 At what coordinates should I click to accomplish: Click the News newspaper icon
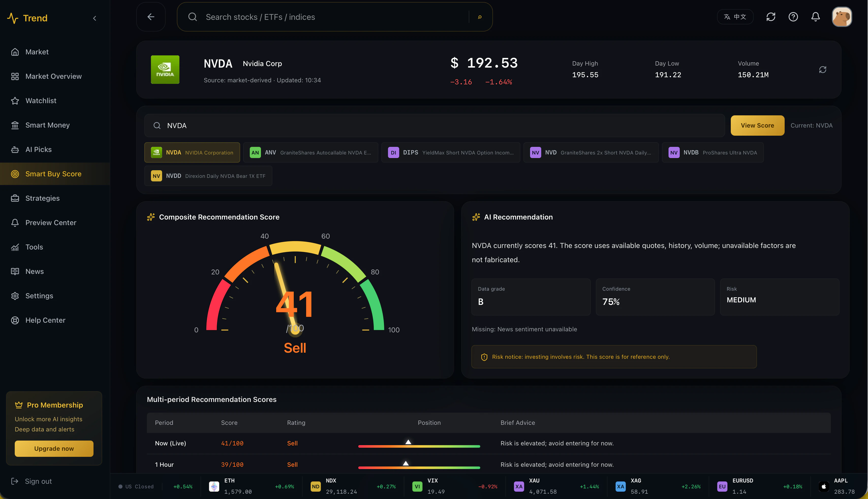[x=15, y=271]
